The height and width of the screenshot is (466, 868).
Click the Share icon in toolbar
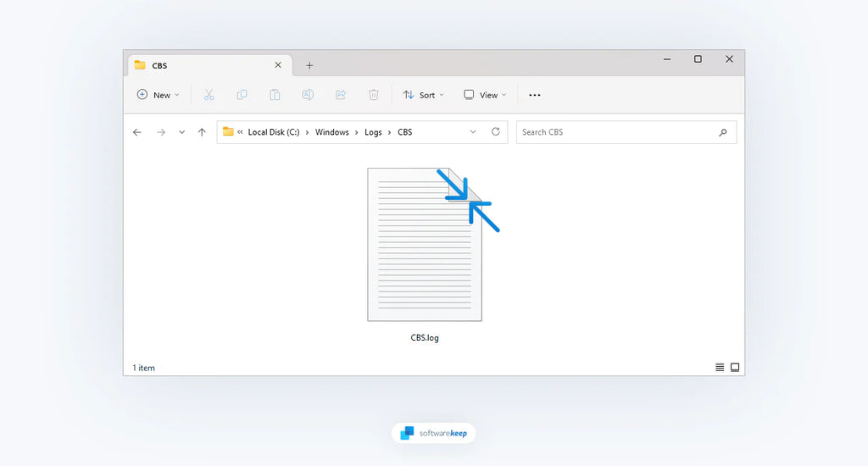pos(341,95)
